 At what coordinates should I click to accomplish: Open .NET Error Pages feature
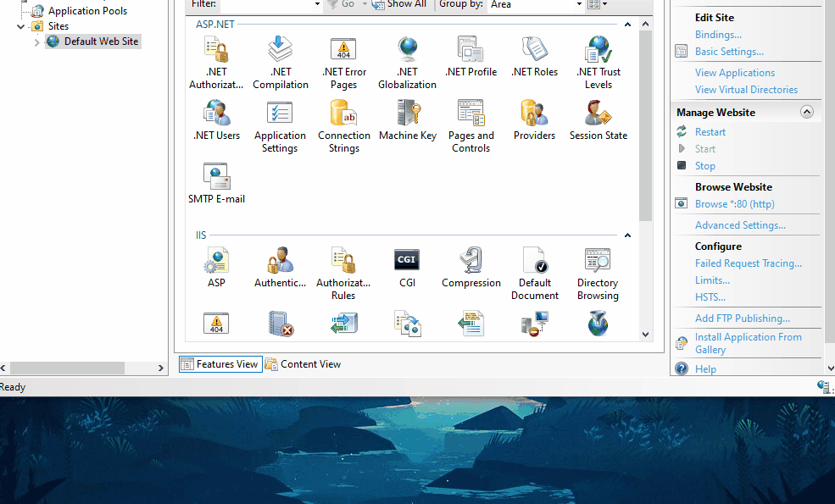(344, 63)
